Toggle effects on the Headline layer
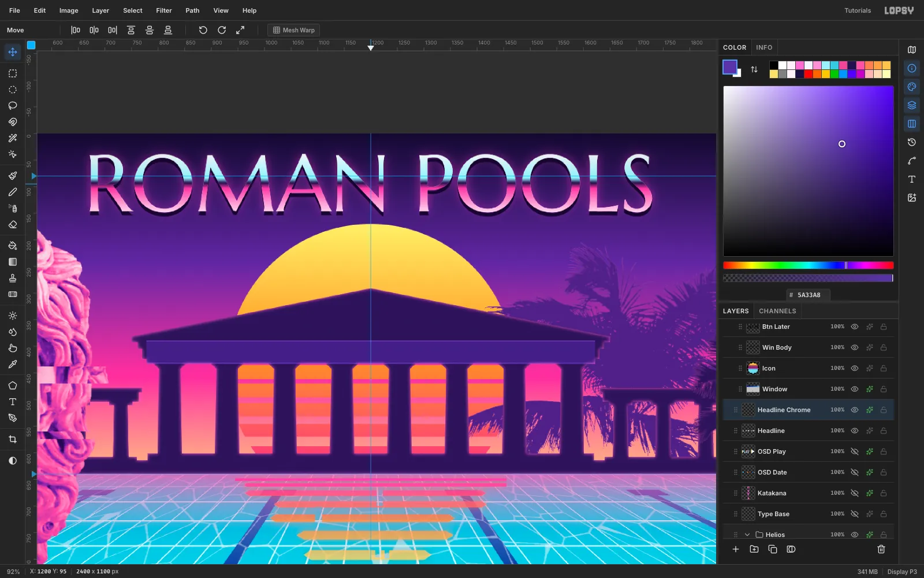The image size is (924, 578). tap(870, 431)
